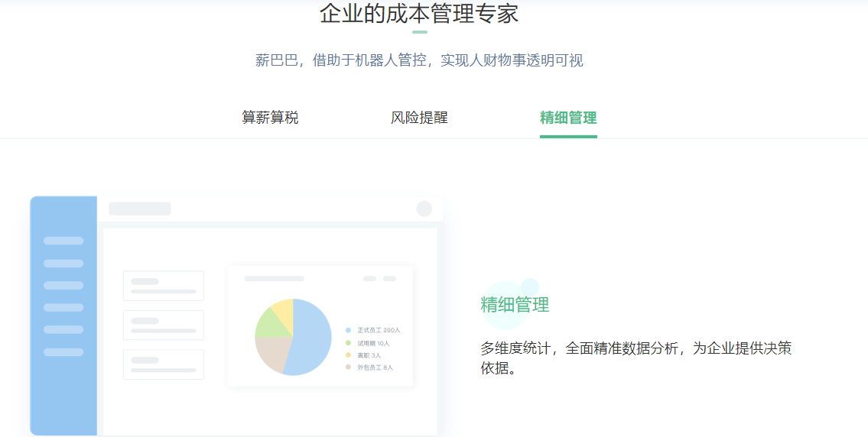Viewport: 868px width, 437px height.
Task: Click the blue legend dot for 正式员工
Action: pyautogui.click(x=348, y=330)
